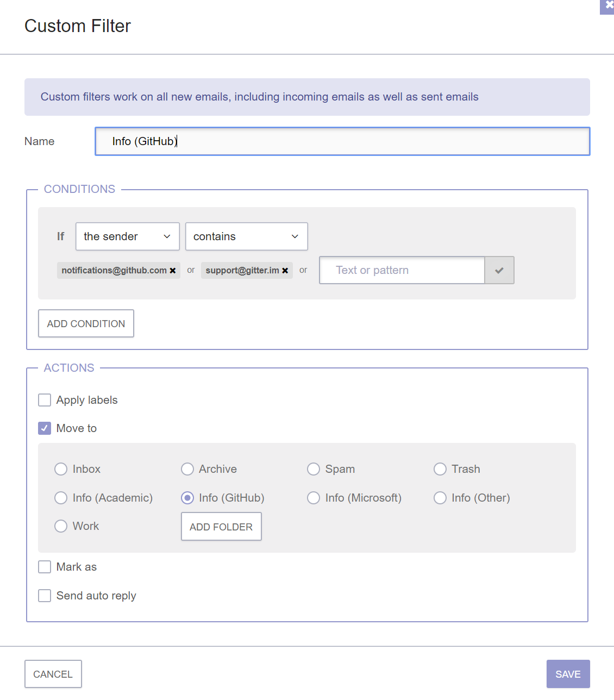Select the Archive folder option
614x700 pixels.
[x=187, y=469]
